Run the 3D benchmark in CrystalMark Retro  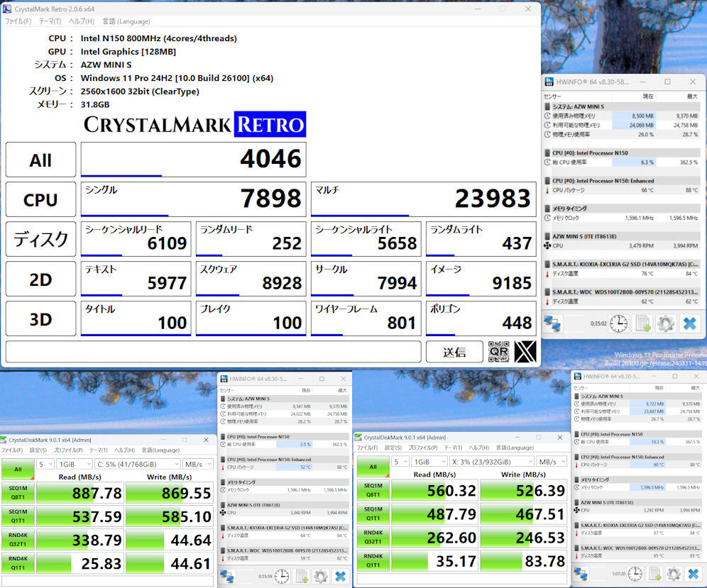pos(40,319)
